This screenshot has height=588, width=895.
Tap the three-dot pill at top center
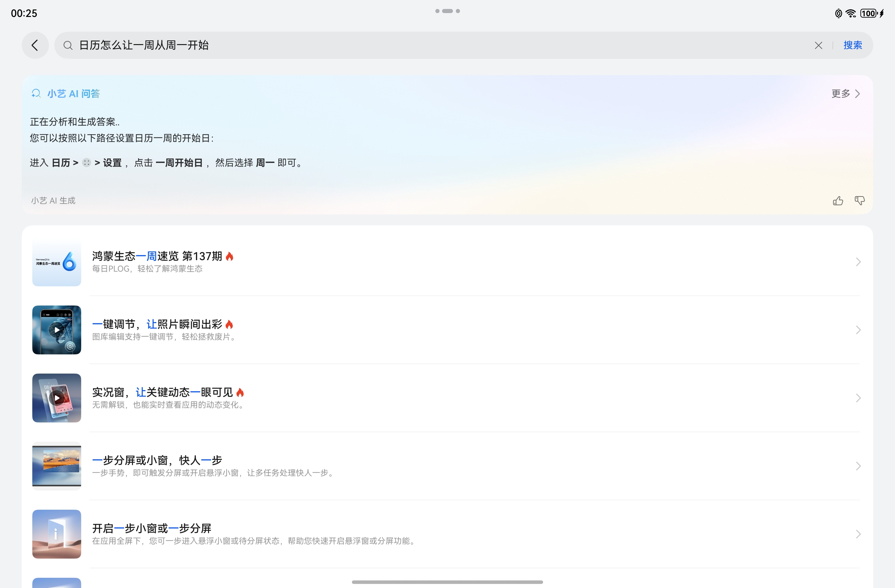tap(447, 11)
